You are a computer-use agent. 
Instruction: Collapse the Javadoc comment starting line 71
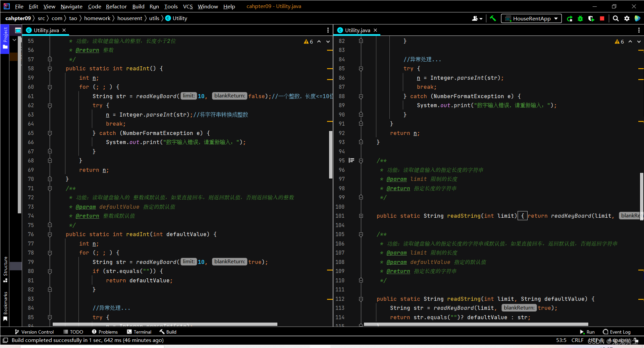pos(50,189)
